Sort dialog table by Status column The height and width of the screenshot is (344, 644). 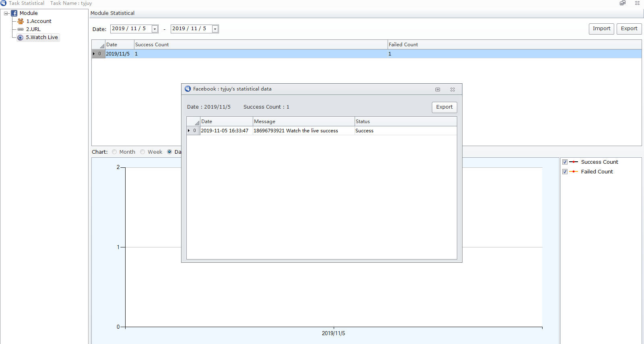click(x=406, y=122)
